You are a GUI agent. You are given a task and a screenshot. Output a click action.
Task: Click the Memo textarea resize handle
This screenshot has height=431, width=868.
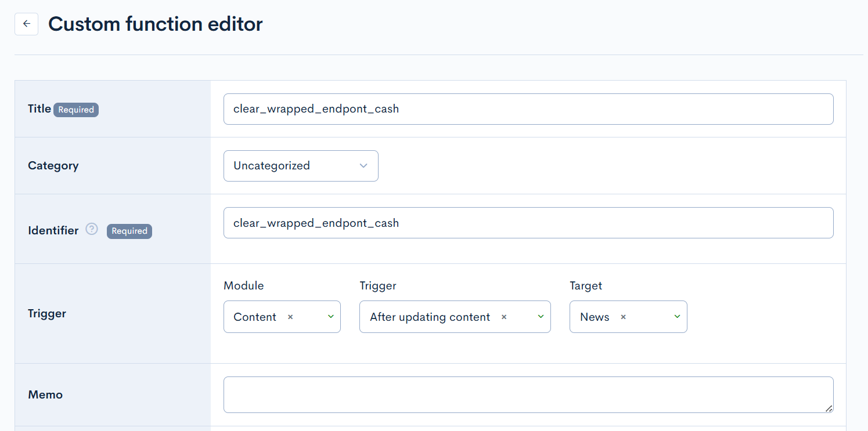pos(829,408)
